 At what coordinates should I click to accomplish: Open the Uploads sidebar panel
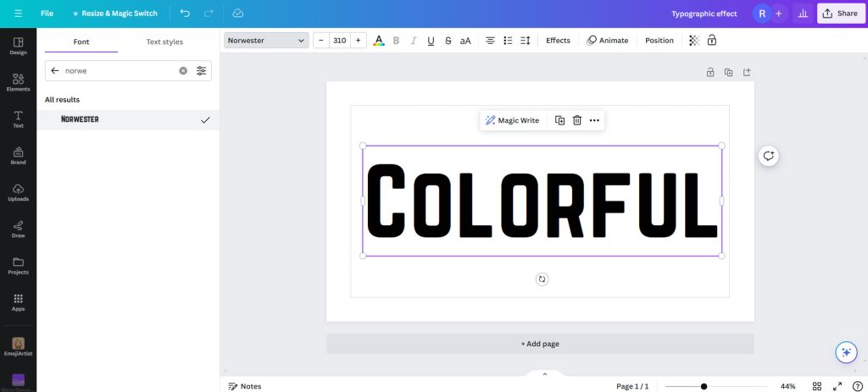pos(18,192)
